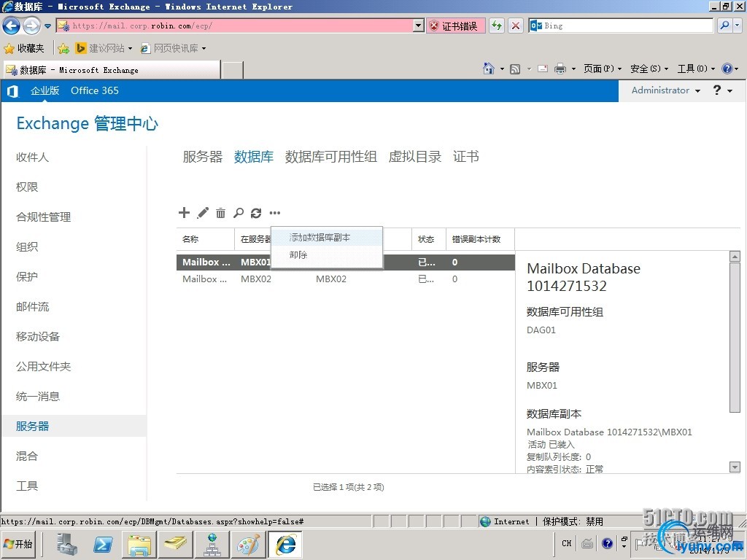The image size is (747, 560).
Task: Open the 工具(O) dropdown menu
Action: tap(696, 69)
